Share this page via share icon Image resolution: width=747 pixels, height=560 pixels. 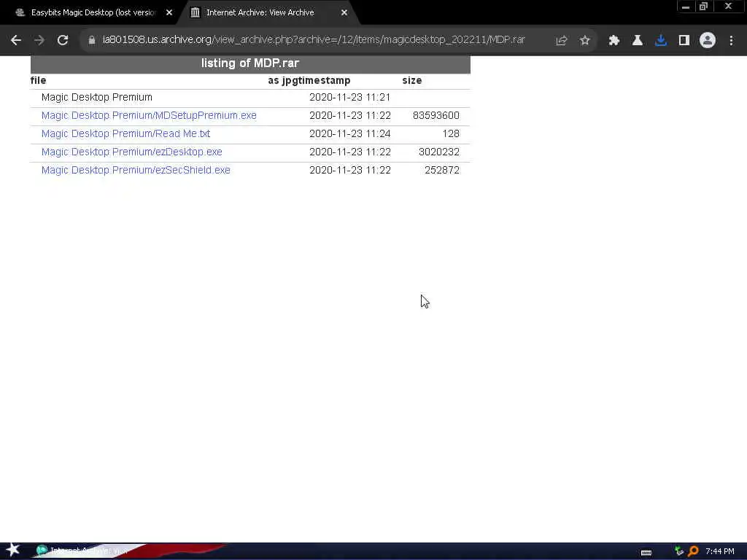coord(562,41)
